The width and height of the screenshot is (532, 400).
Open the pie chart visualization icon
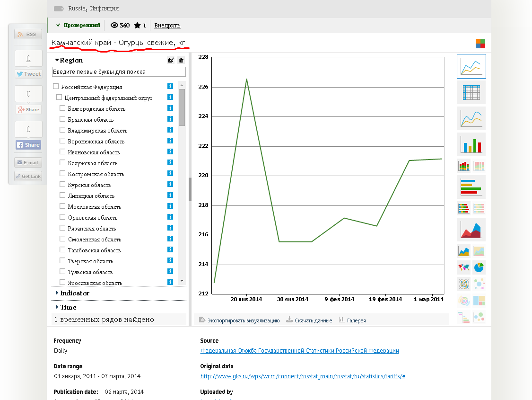(479, 267)
